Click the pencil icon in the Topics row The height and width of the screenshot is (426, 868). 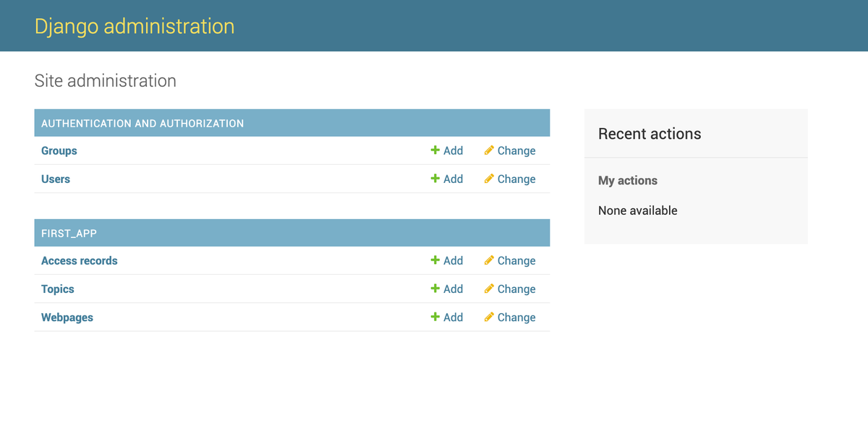click(x=489, y=289)
